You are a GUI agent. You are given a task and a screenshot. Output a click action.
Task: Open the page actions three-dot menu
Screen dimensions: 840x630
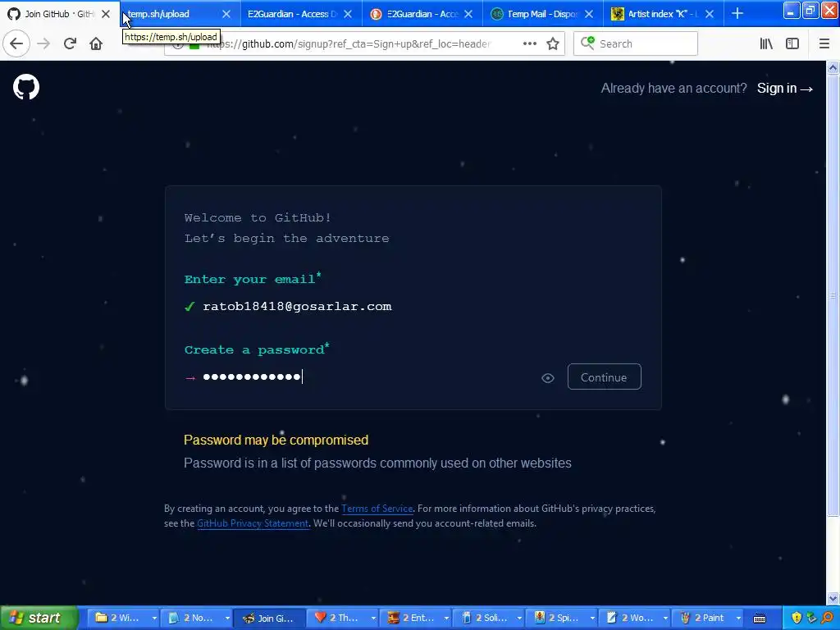point(530,43)
